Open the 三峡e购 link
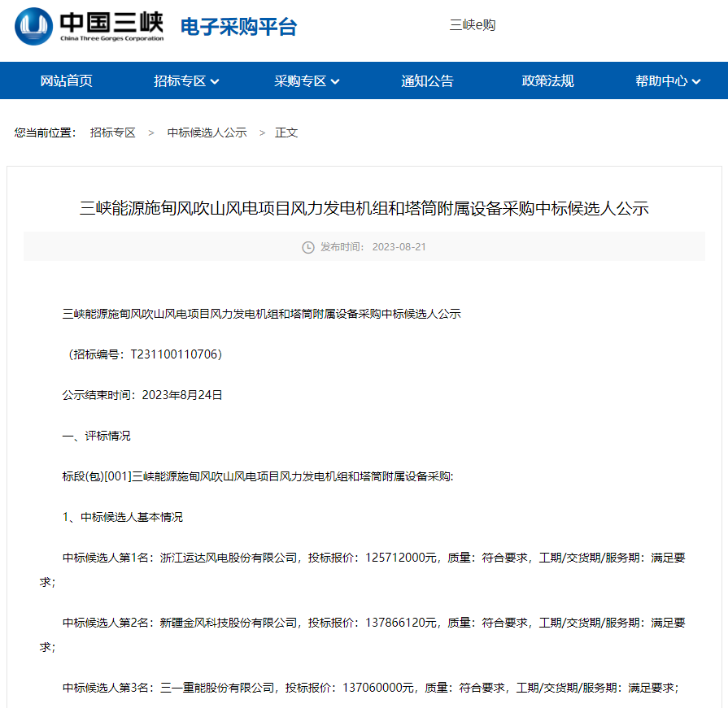The image size is (728, 708). point(472,25)
